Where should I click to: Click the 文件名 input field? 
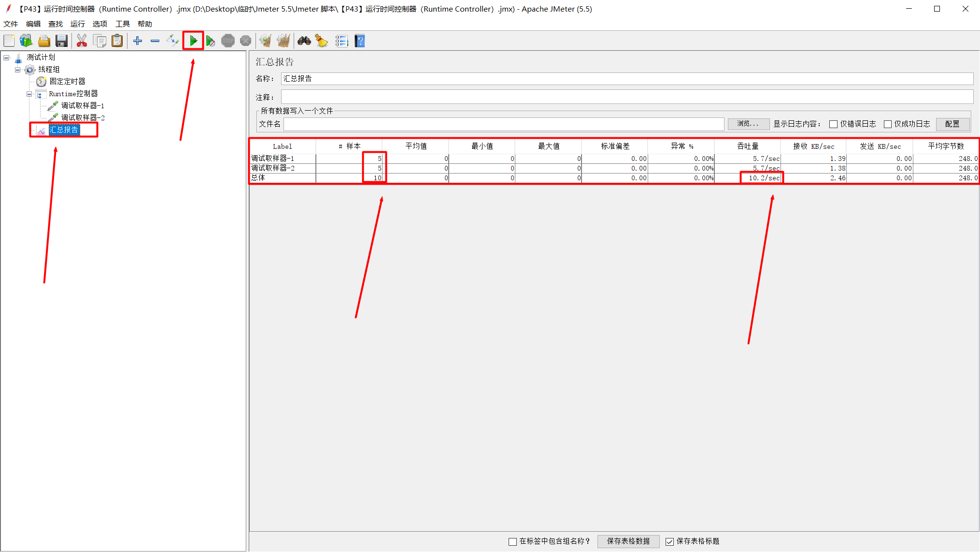[x=503, y=124]
